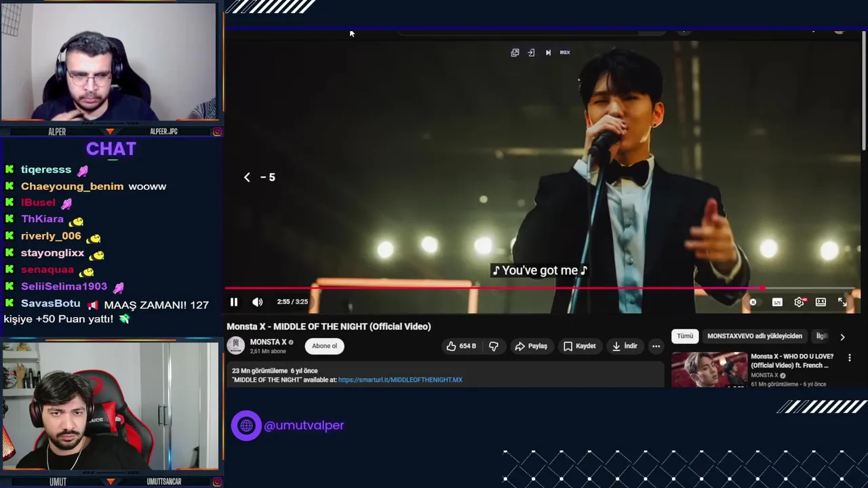Screen dimensions: 868x488
Task: Click chat user tiqeresss
Action: point(46,169)
